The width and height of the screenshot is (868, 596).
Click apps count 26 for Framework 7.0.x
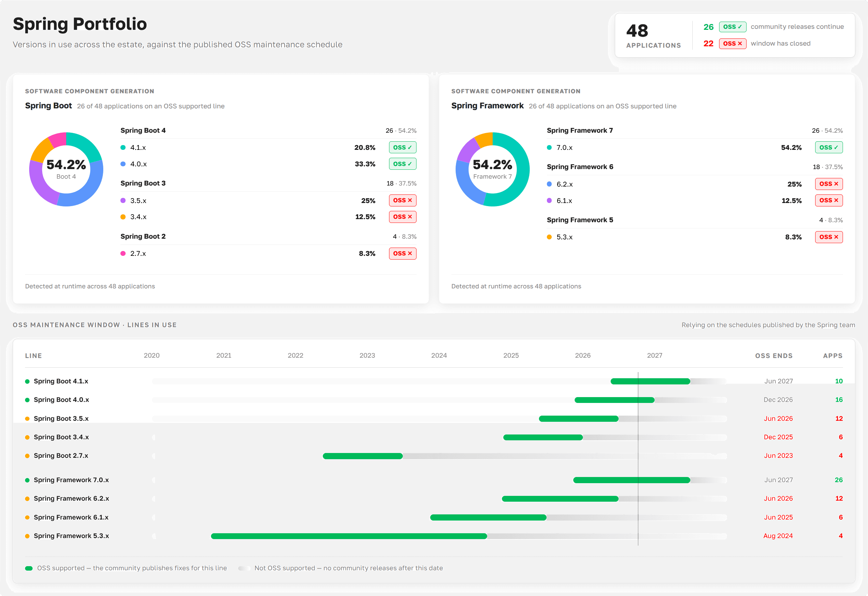[838, 480]
